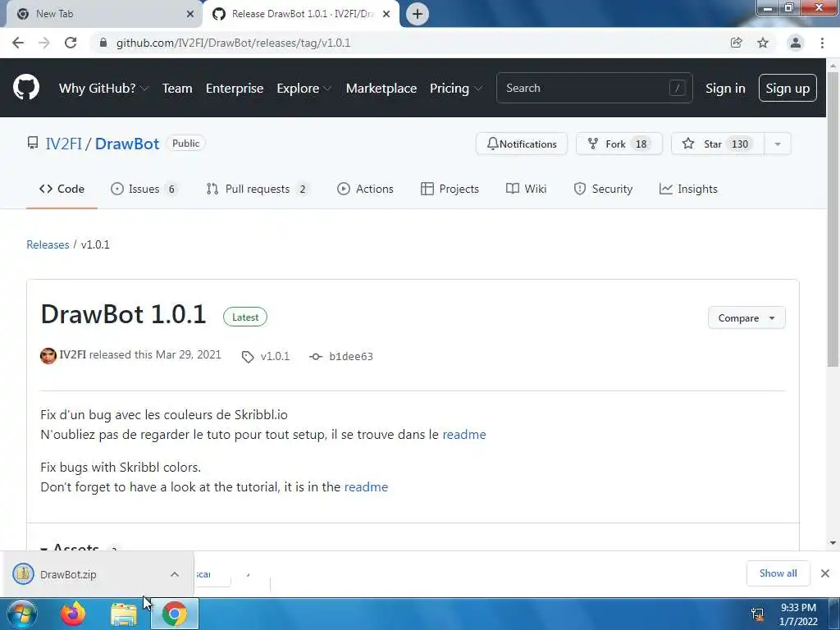
Task: Close the Release DrawBot tab
Action: tap(386, 14)
